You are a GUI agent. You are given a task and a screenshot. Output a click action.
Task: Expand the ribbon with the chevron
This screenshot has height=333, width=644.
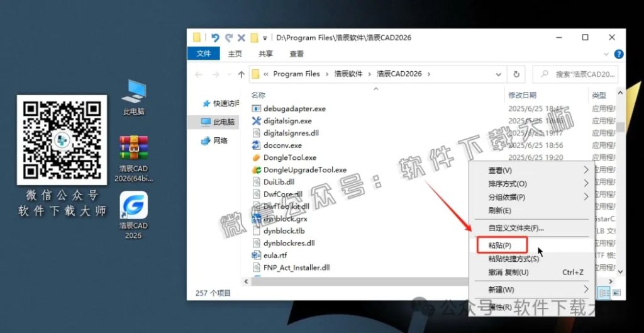pyautogui.click(x=606, y=54)
